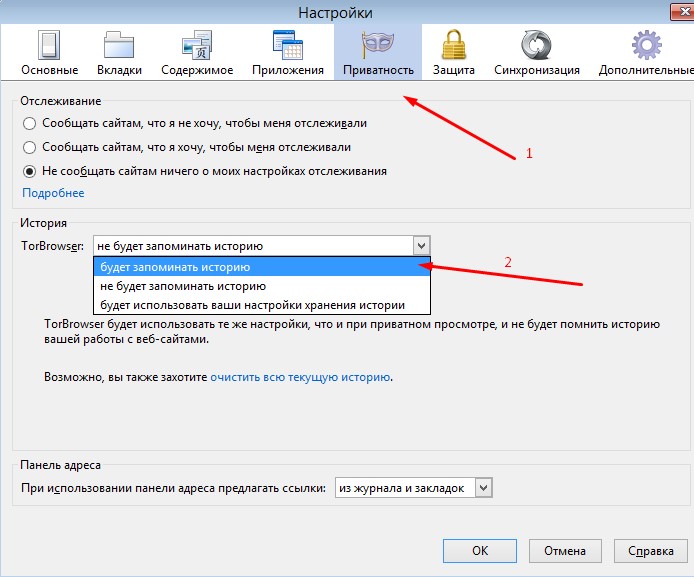Choose 'что я хочу, чтобы меня отслеживали' radio

(29, 148)
